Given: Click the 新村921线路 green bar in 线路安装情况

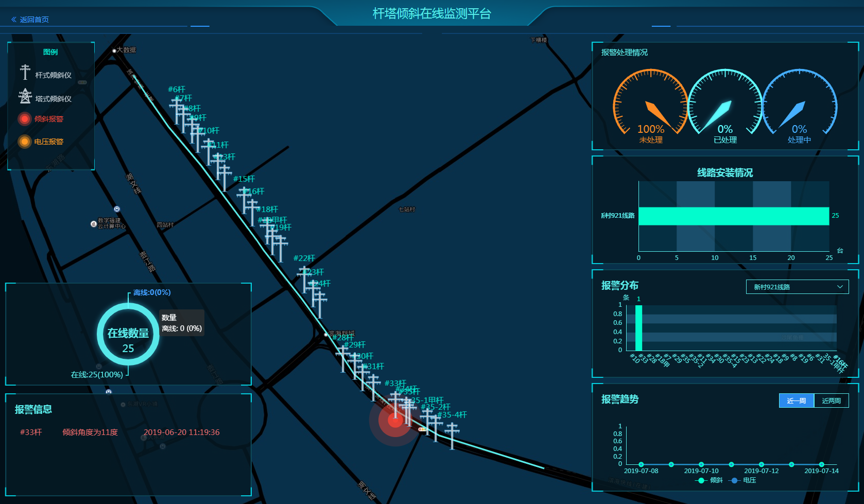Looking at the screenshot, I should click(x=734, y=216).
